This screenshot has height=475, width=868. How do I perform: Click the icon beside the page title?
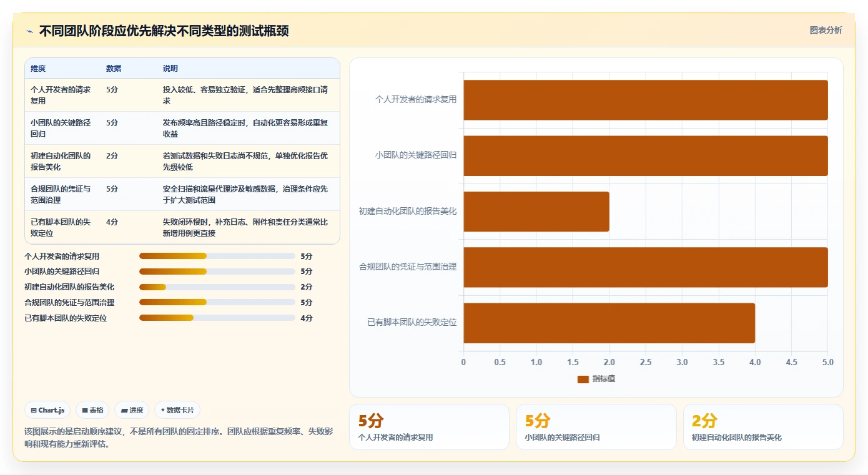29,31
